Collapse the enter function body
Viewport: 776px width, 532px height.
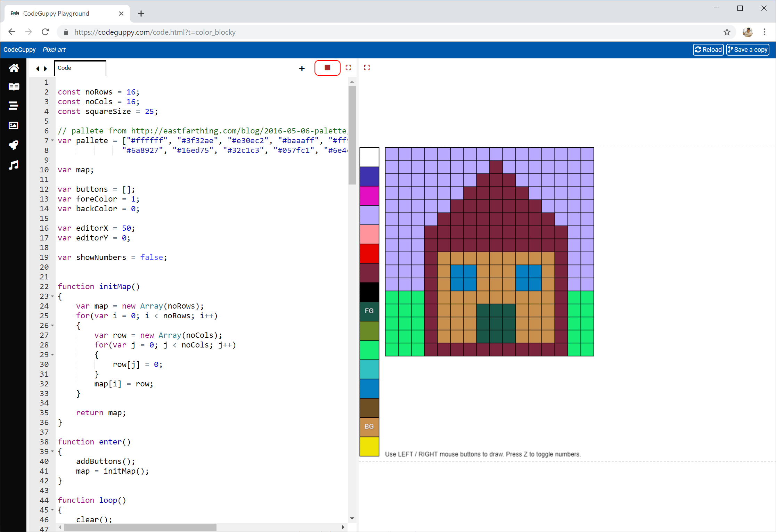(x=52, y=452)
